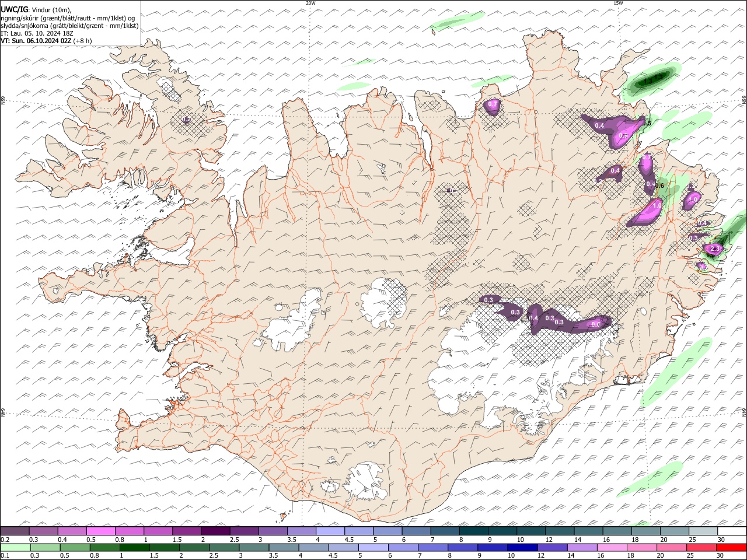Pick the 4.5 swatch in lower legend row

point(343,547)
